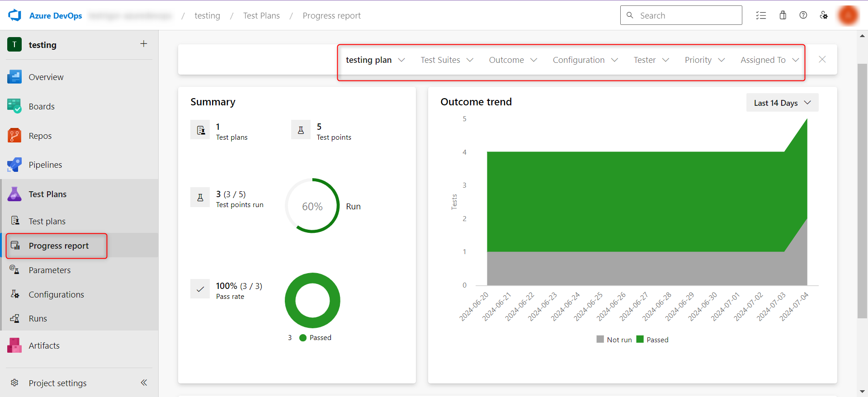Expand the Outcome filter dropdown
The image size is (868, 397).
point(513,60)
